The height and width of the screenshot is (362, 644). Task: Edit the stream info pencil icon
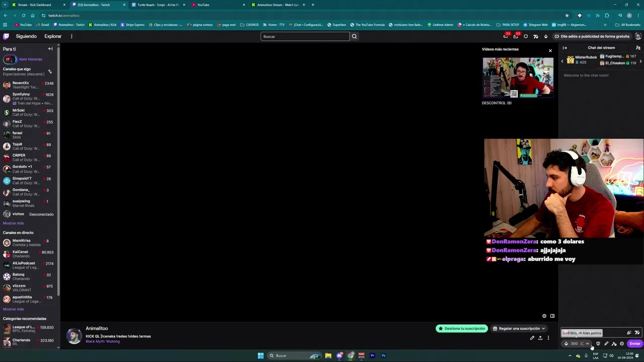click(532, 338)
